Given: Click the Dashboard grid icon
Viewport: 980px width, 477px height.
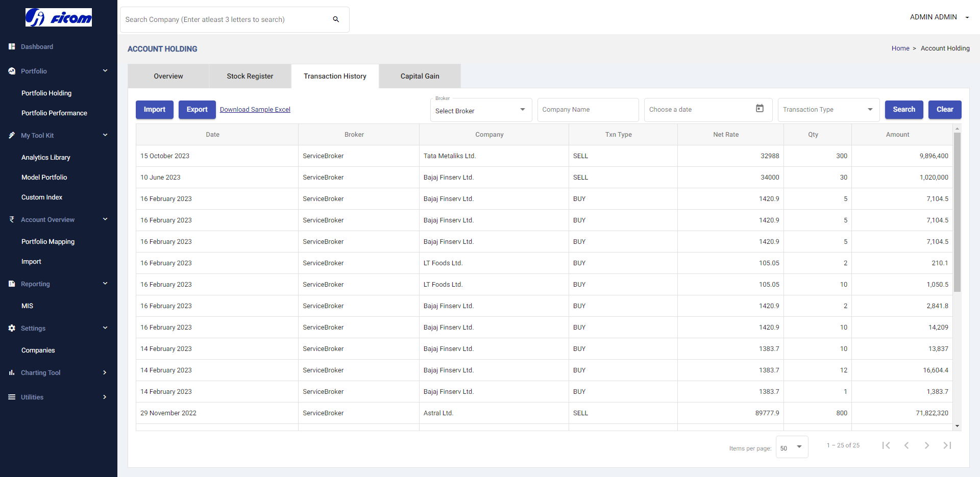Looking at the screenshot, I should click(12, 46).
